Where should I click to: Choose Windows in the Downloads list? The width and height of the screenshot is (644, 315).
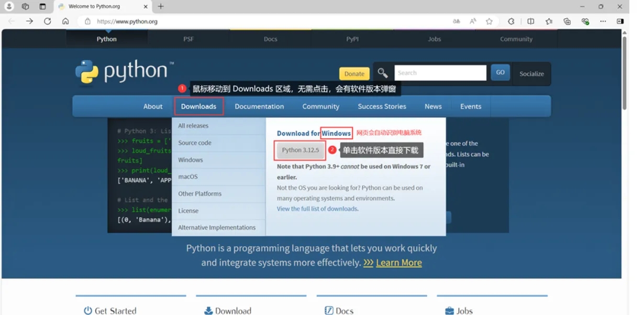219,160
